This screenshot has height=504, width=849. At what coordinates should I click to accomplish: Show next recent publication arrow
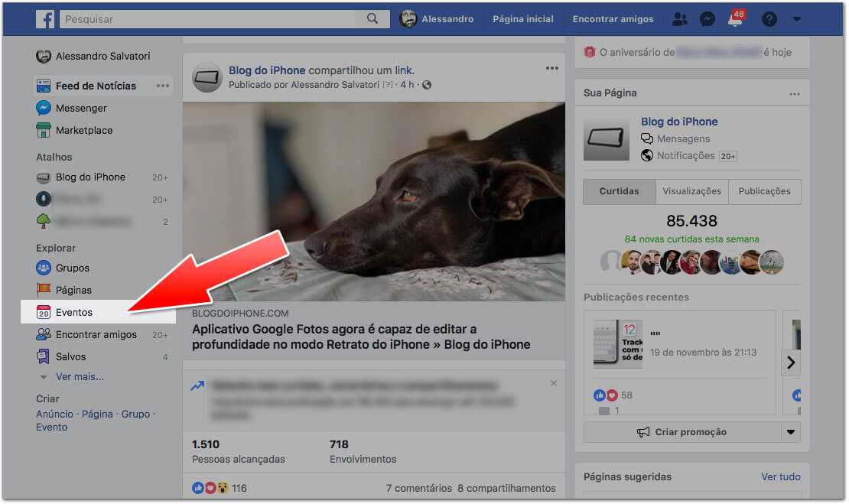coord(791,362)
